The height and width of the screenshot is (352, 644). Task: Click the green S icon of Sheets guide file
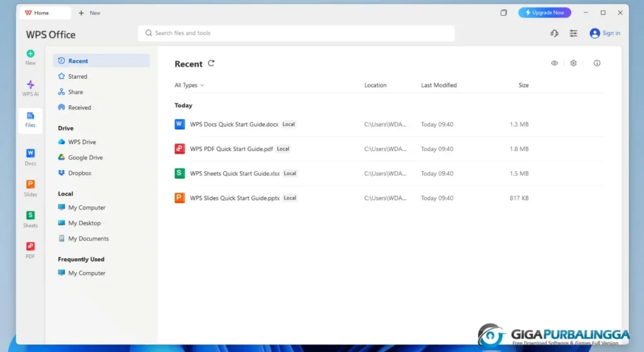pyautogui.click(x=179, y=174)
